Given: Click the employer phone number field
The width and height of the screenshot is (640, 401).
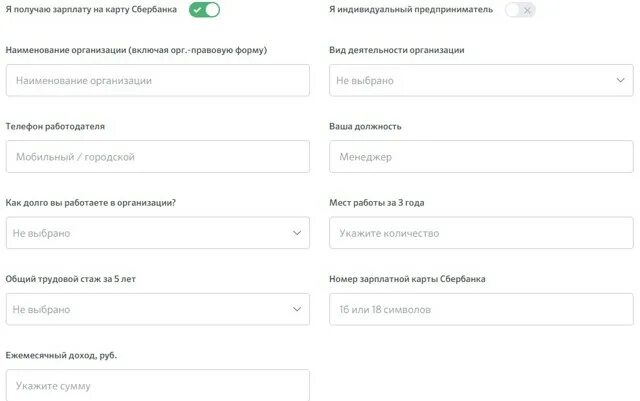Looking at the screenshot, I should point(158,156).
